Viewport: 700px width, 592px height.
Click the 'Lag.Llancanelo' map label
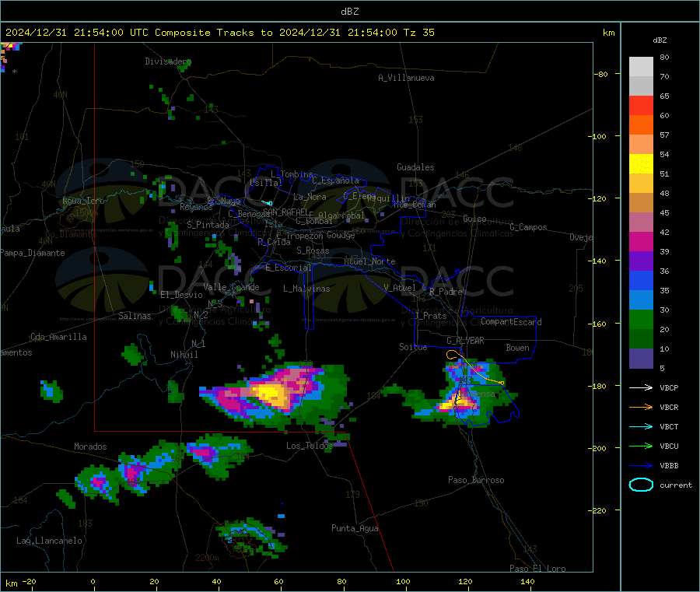tap(49, 541)
